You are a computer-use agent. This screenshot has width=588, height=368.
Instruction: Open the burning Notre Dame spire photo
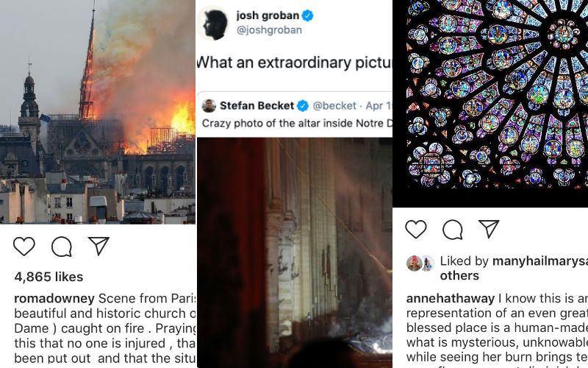point(98,112)
